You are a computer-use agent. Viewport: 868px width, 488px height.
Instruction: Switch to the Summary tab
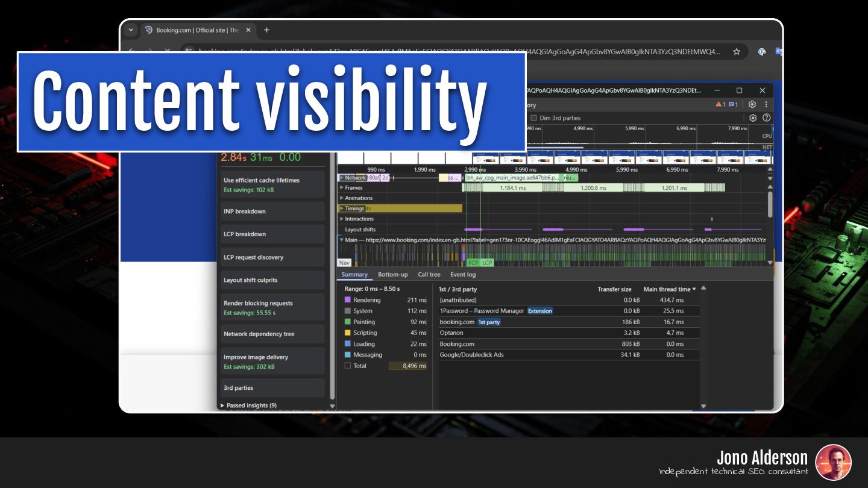(x=354, y=275)
